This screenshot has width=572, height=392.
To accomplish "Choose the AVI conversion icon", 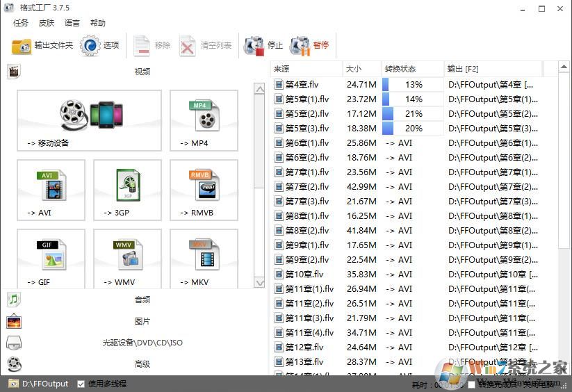I will coord(51,190).
